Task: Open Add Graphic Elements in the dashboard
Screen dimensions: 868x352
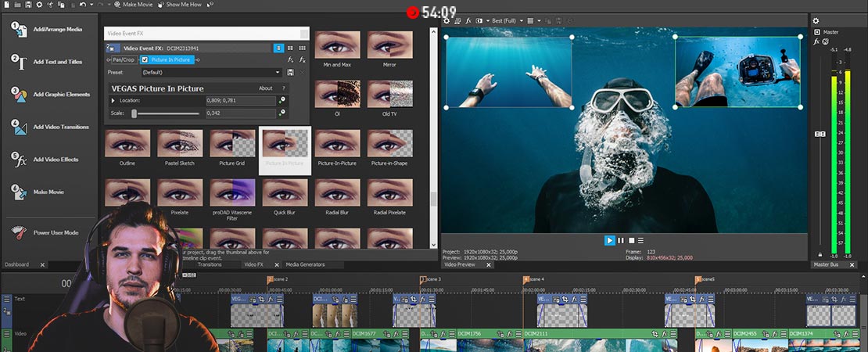Action: [x=61, y=95]
